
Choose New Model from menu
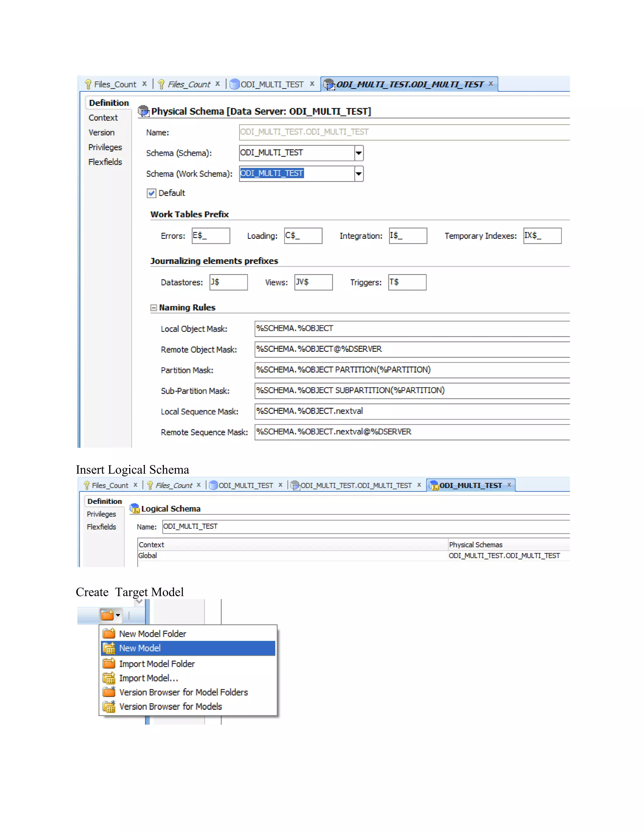pyautogui.click(x=188, y=648)
